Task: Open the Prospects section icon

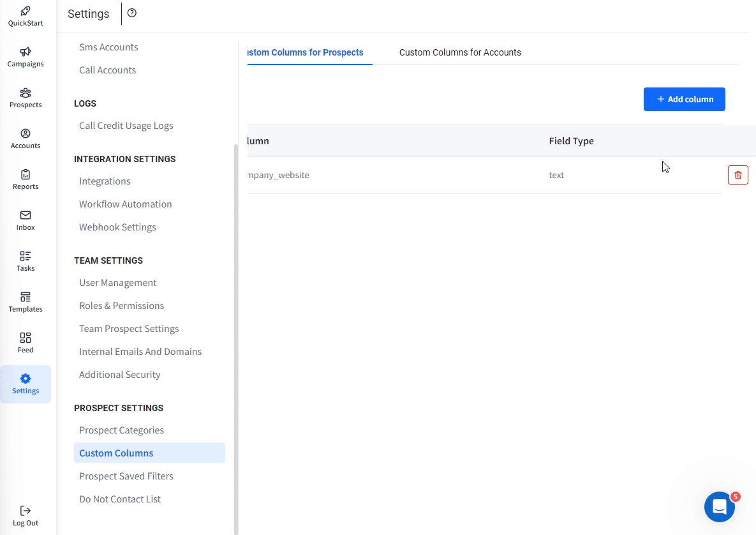Action: click(x=26, y=93)
